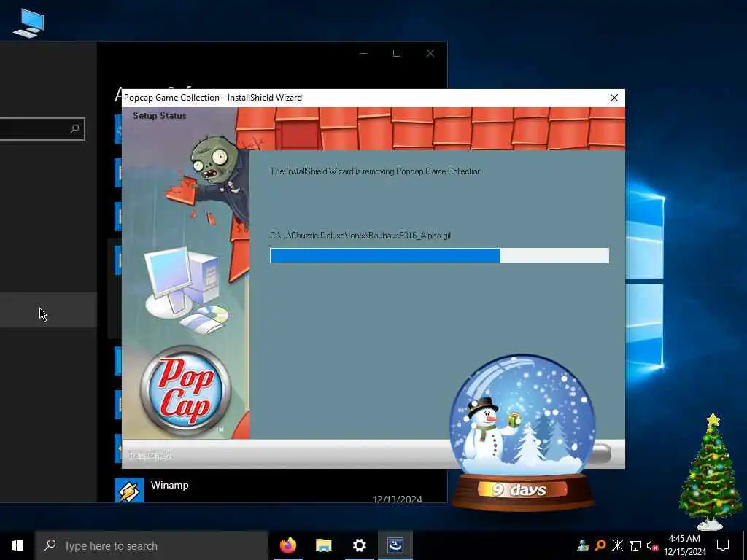747x560 pixels.
Task: Click the PopCap logo in wizard
Action: [185, 391]
